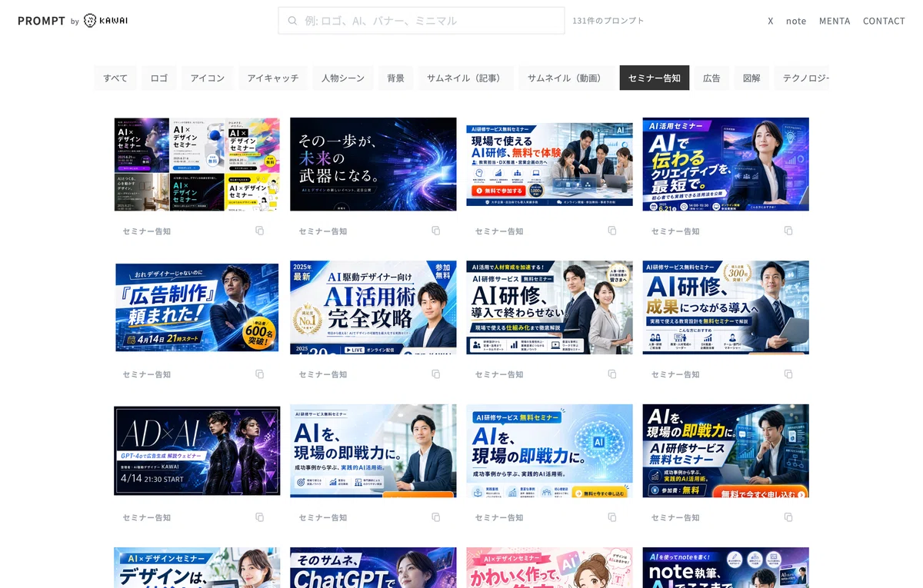Open the その一歩が、未来の武器になる thumbnail
Screen dimensions: 923x588
[373, 164]
